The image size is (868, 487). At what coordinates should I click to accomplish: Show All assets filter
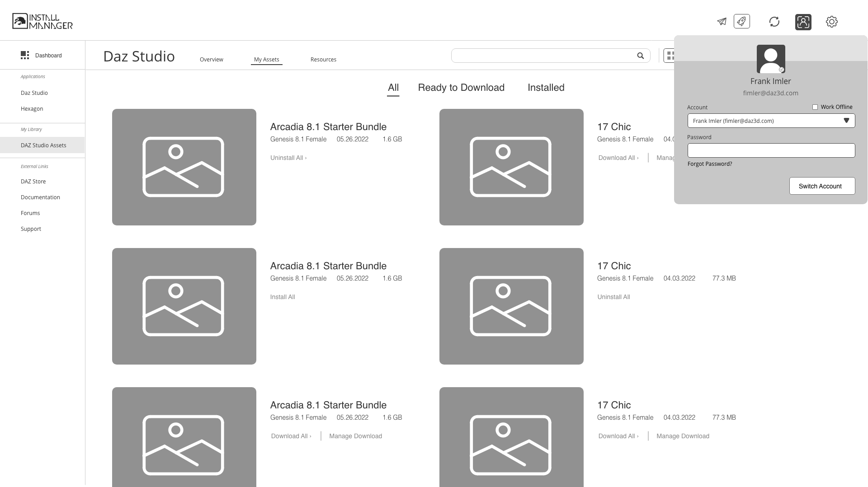pyautogui.click(x=393, y=88)
